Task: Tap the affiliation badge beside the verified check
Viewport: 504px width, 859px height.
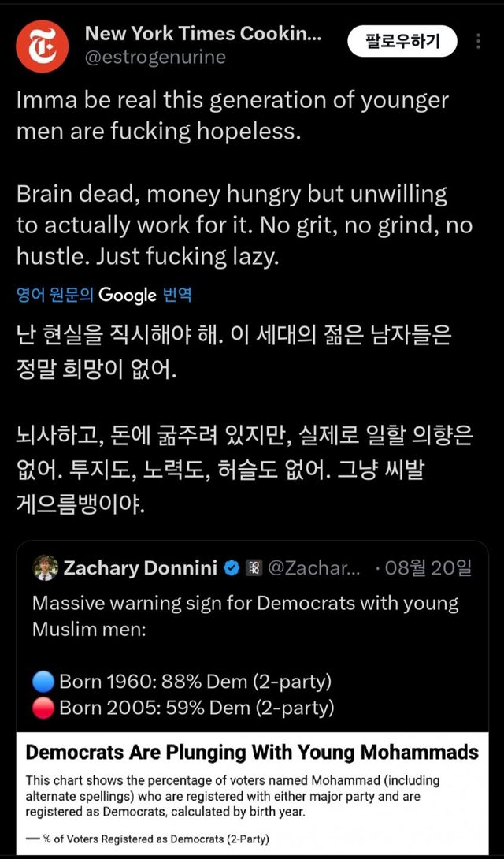Action: click(x=254, y=568)
